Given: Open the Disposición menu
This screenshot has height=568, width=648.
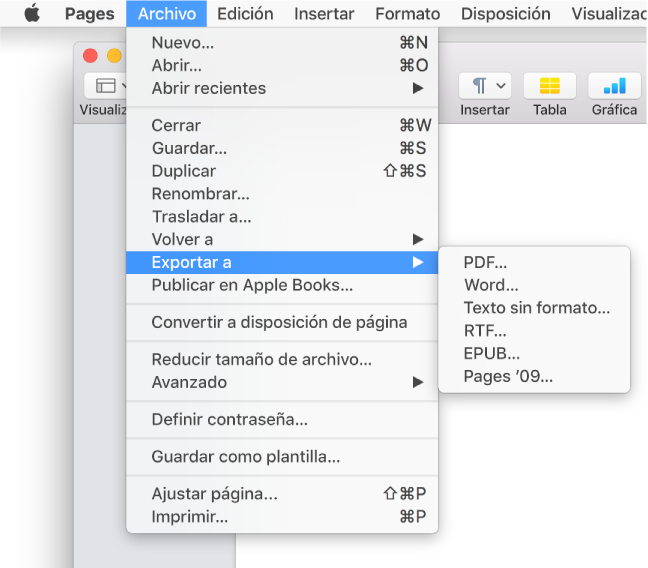Looking at the screenshot, I should coord(505,14).
